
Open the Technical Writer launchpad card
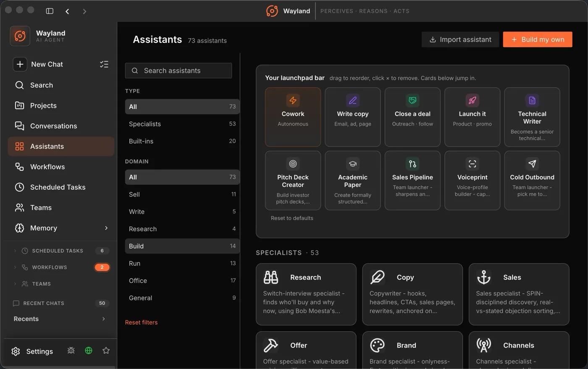[x=532, y=117]
